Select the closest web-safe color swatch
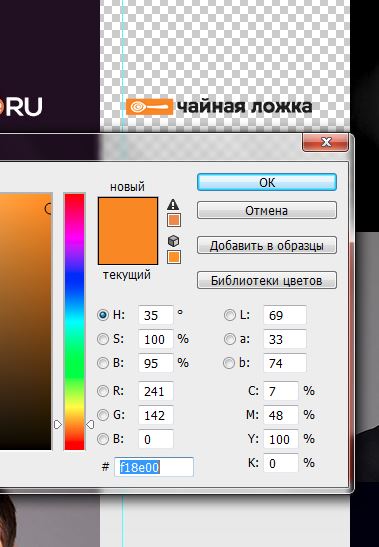The image size is (379, 547). 174,257
